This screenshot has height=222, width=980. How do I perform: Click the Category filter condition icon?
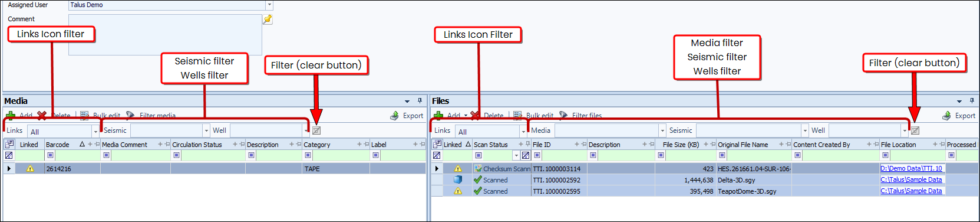(x=308, y=155)
